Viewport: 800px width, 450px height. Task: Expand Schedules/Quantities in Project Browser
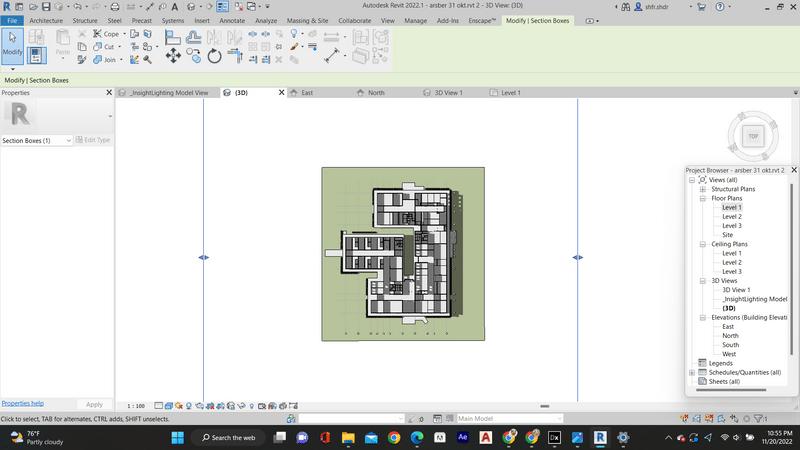[x=691, y=372]
